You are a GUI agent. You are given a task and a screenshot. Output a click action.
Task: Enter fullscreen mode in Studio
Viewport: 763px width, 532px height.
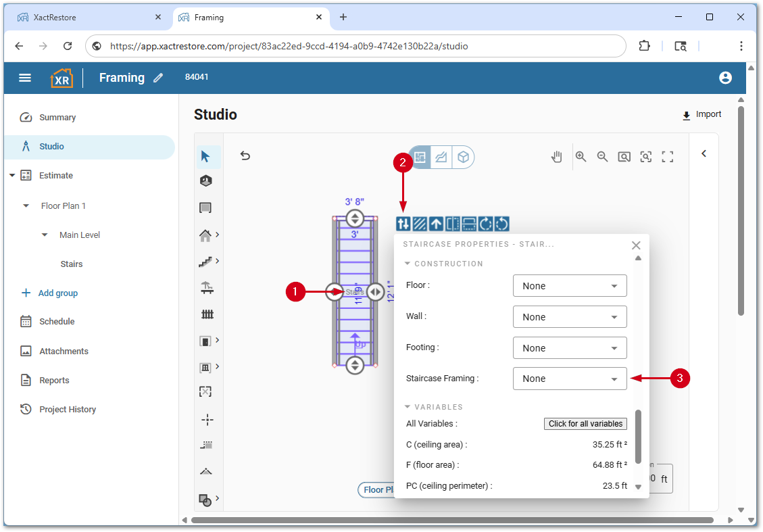(668, 157)
